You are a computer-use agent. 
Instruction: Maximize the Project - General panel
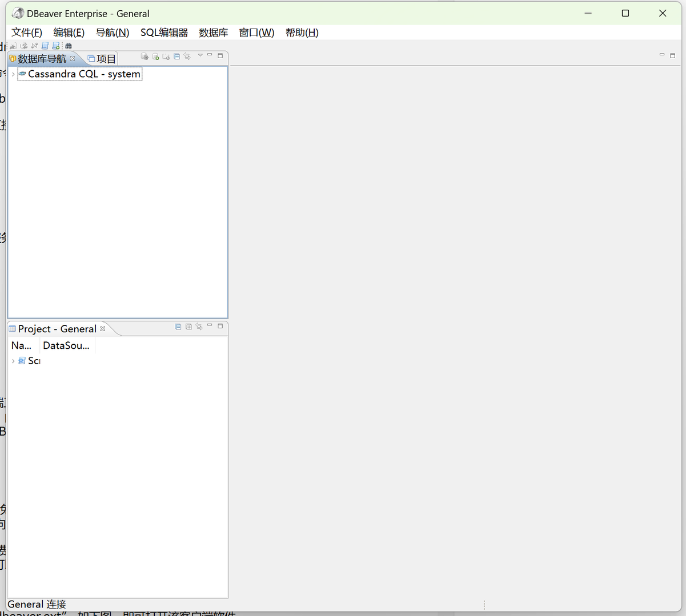tap(220, 326)
